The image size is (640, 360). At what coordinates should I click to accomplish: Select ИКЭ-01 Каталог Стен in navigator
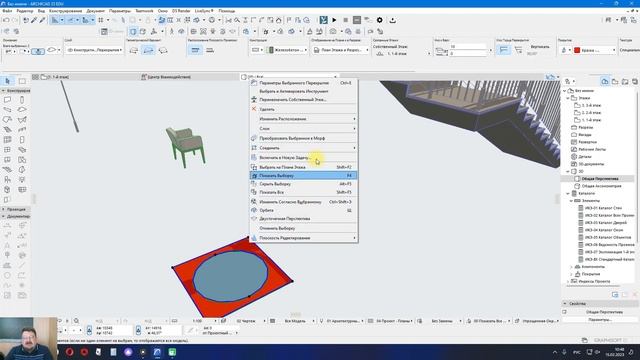[x=603, y=208]
